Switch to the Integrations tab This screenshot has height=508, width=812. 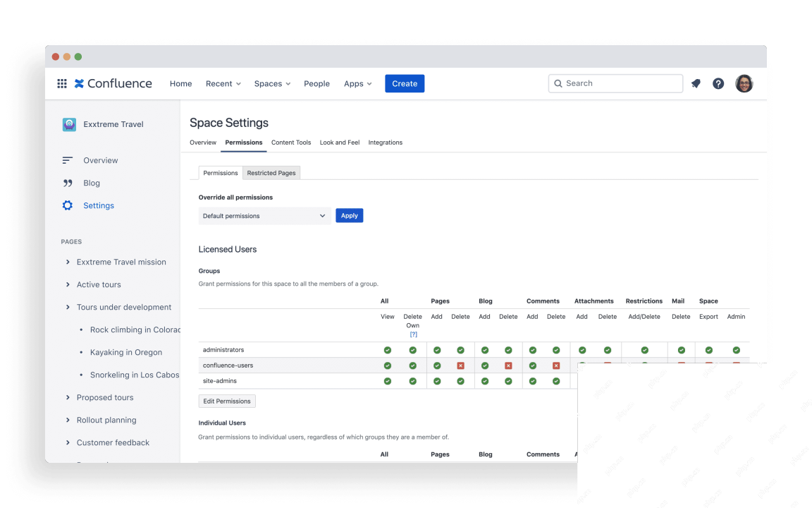coord(386,143)
